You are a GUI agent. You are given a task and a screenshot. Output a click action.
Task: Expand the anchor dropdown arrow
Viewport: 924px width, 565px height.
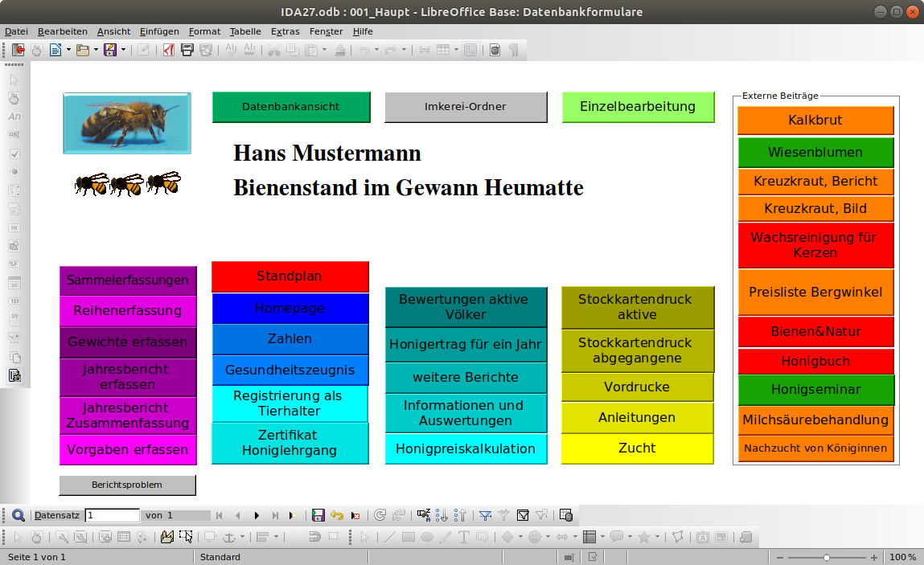click(x=242, y=537)
